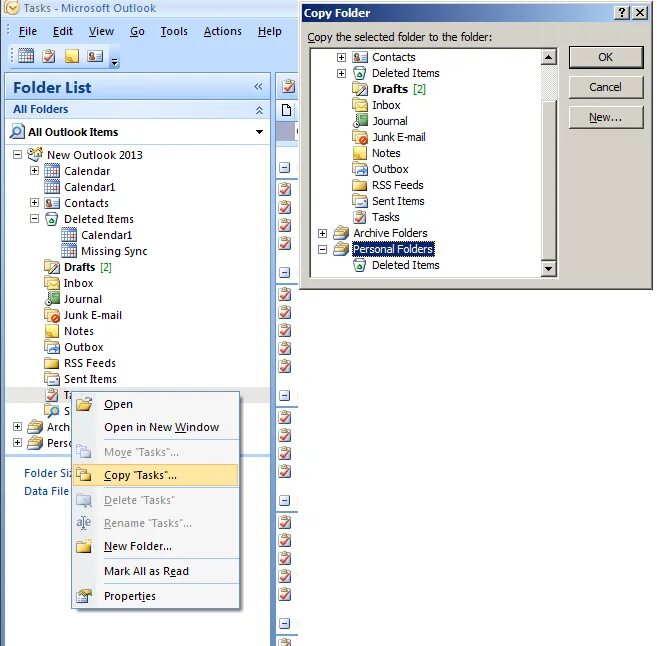This screenshot has height=646, width=657.
Task: Expand Contacts in Copy Folder tree
Action: 341,57
